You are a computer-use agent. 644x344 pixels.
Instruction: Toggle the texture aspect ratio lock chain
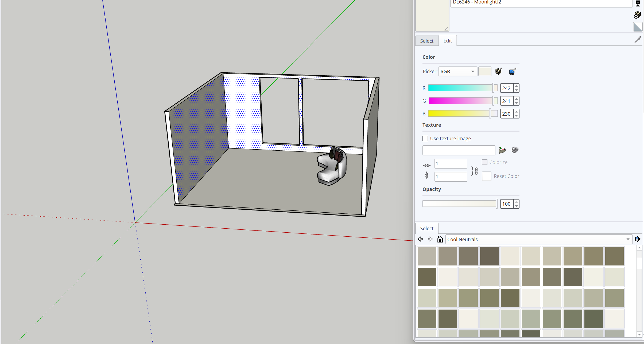(476, 171)
